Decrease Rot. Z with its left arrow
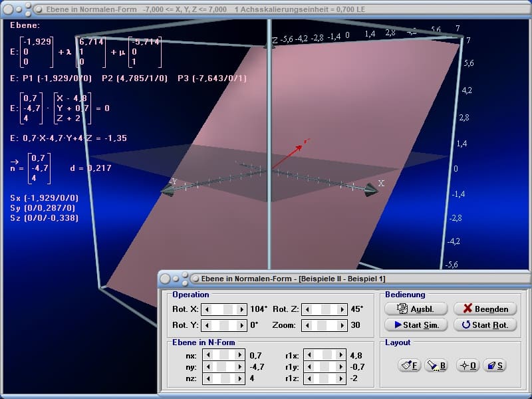This screenshot has width=532, height=399. tap(307, 309)
